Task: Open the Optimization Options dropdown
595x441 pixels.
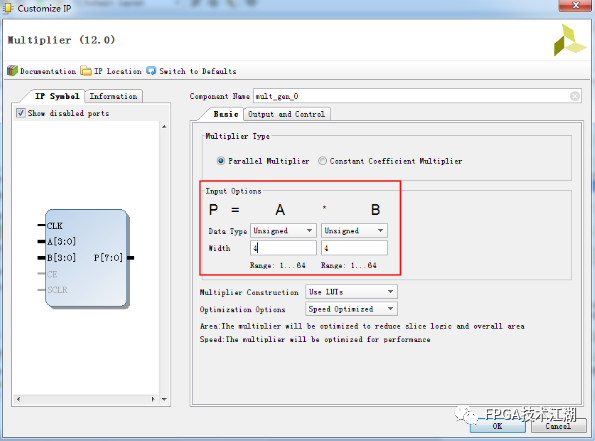Action: 351,309
